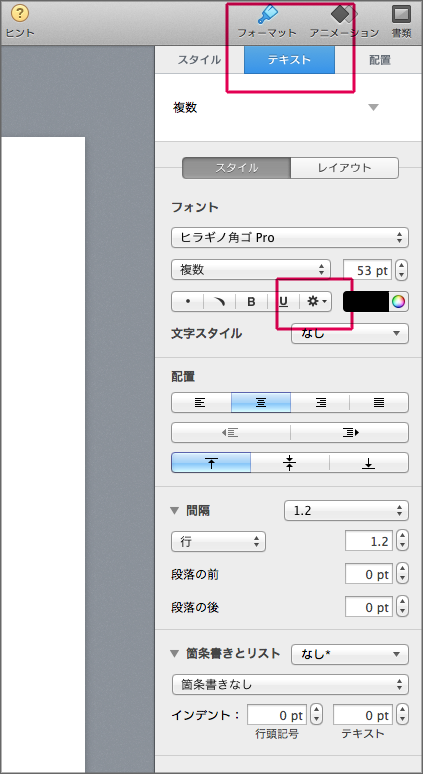Open the 行 spacing type dropdown
The width and height of the screenshot is (423, 774).
pos(219,542)
